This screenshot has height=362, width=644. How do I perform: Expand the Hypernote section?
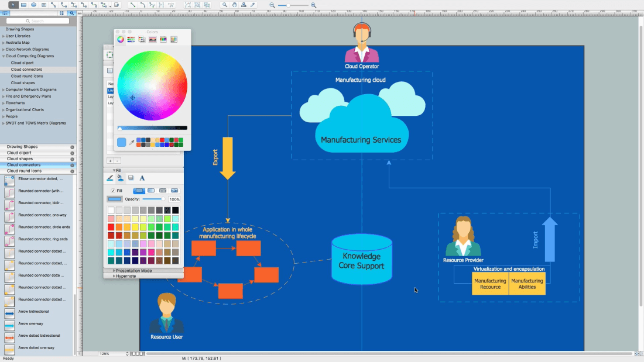126,276
